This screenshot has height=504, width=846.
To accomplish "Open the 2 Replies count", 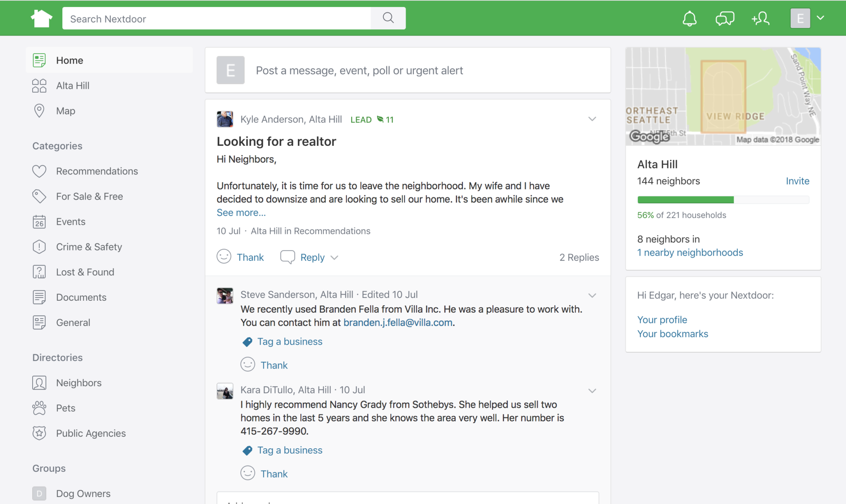I will [x=579, y=257].
